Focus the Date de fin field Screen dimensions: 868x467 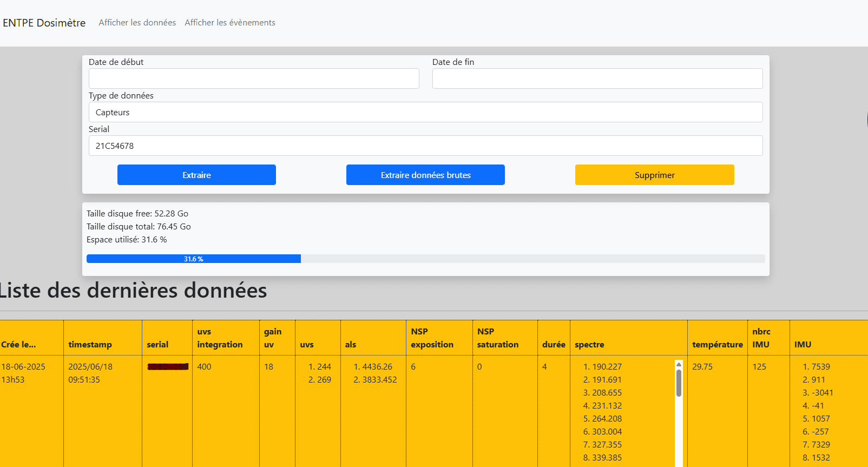click(597, 78)
